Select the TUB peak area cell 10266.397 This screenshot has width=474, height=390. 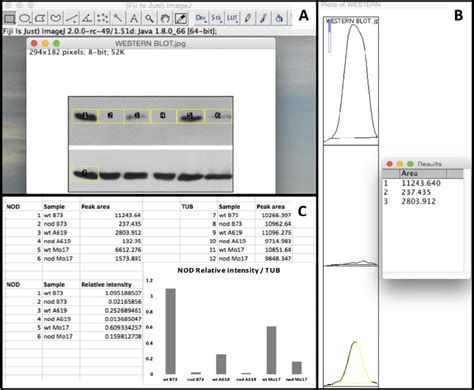[x=274, y=215]
